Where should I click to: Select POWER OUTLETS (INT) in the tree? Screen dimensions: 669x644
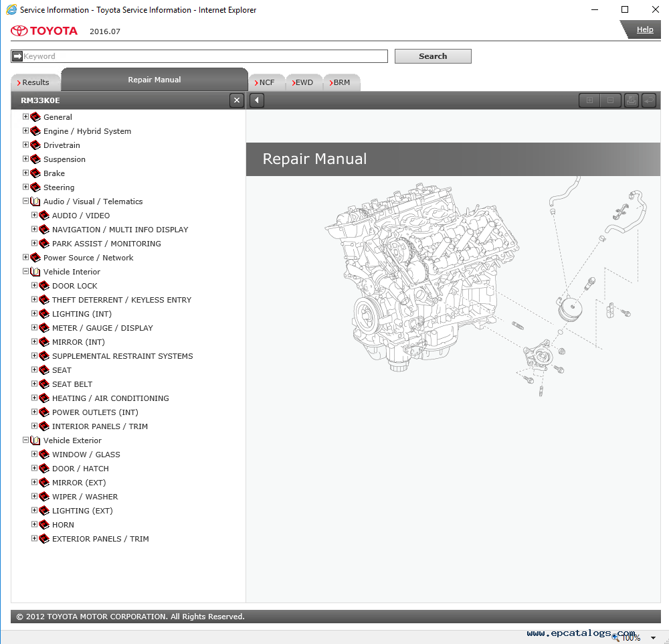[x=95, y=412]
